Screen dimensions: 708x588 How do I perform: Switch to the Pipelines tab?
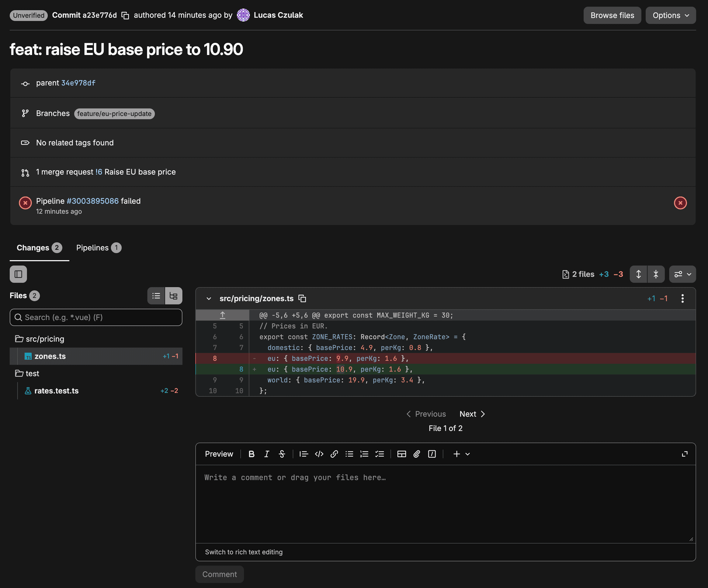pos(99,248)
